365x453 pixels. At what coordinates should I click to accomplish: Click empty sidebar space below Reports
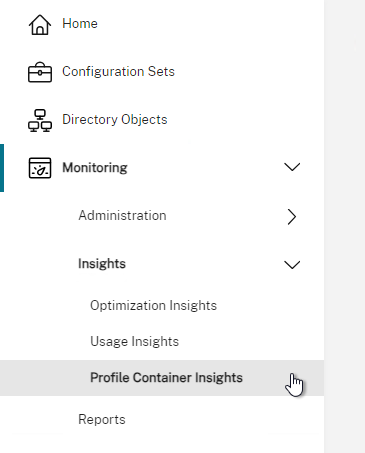[x=162, y=444]
